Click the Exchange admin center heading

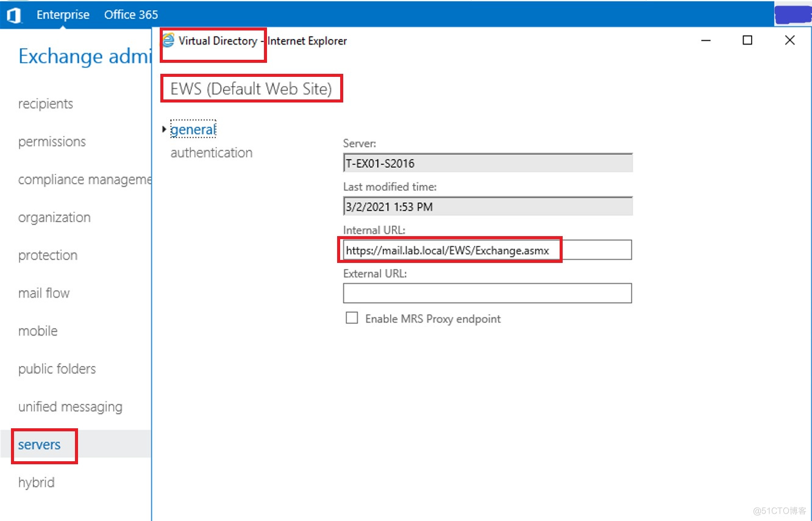[x=85, y=56]
